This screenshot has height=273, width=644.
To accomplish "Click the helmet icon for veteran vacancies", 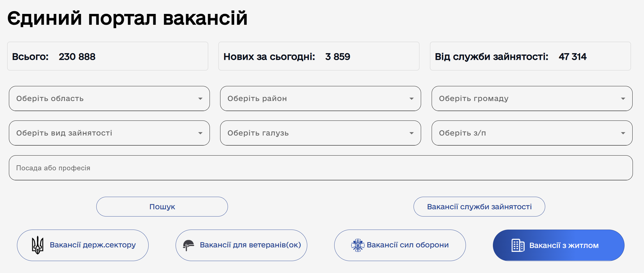I will pos(188,245).
